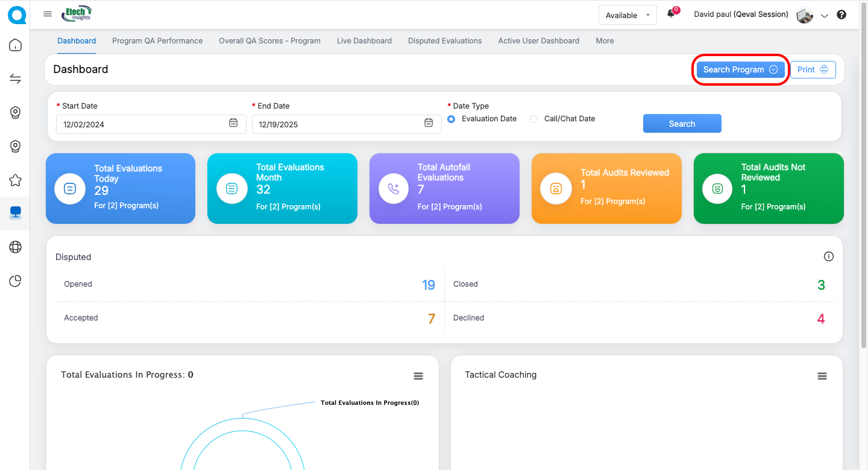Click the pie chart icon in sidebar
Image resolution: width=868 pixels, height=470 pixels.
pos(16,281)
